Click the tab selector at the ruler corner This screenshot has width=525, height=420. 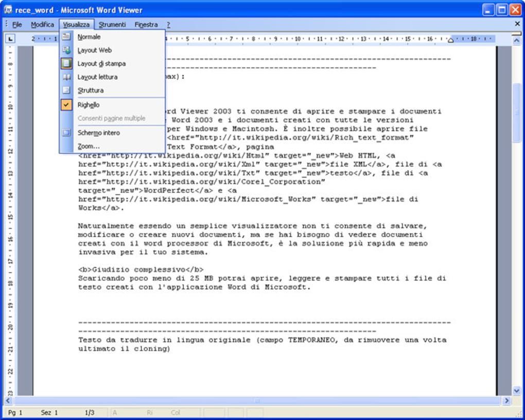pyautogui.click(x=10, y=38)
